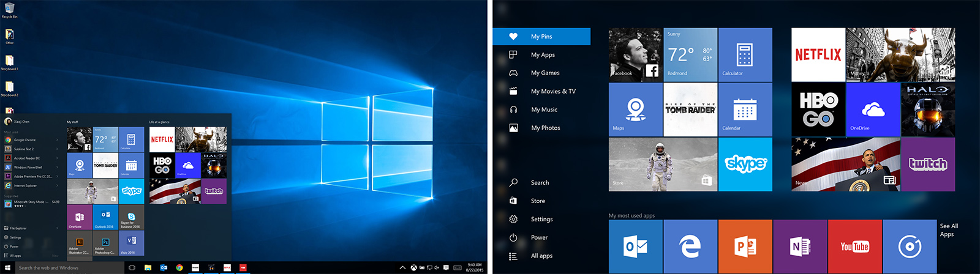980x274 pixels.
Task: Click the taskbar clock showing 9:40 AM
Action: tap(475, 267)
